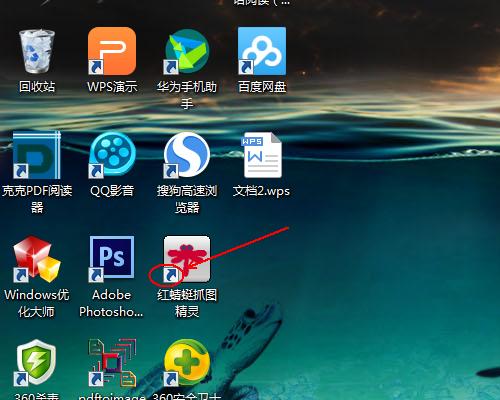This screenshot has width=500, height=400.
Task: Select the Windows优化大师 label text
Action: pyautogui.click(x=37, y=303)
